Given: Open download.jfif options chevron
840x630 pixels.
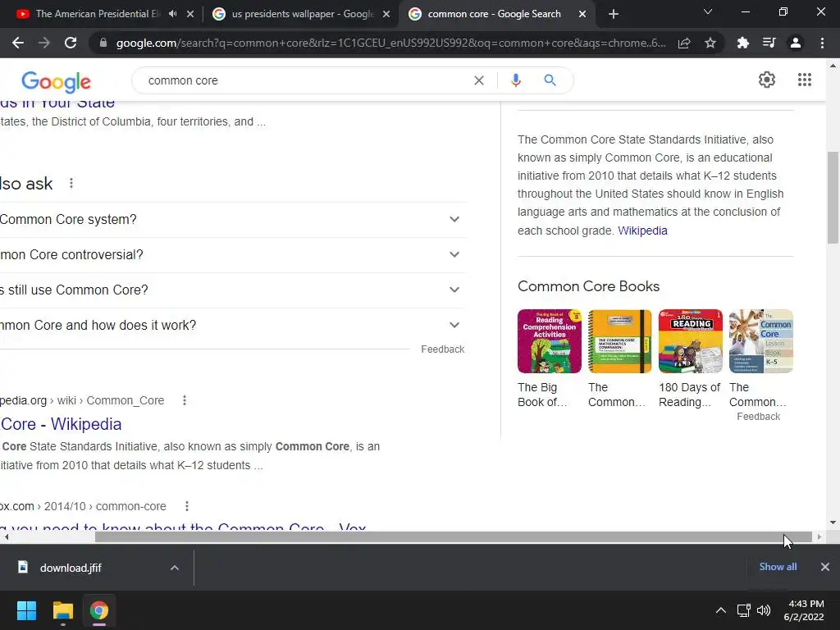Looking at the screenshot, I should pos(175,568).
